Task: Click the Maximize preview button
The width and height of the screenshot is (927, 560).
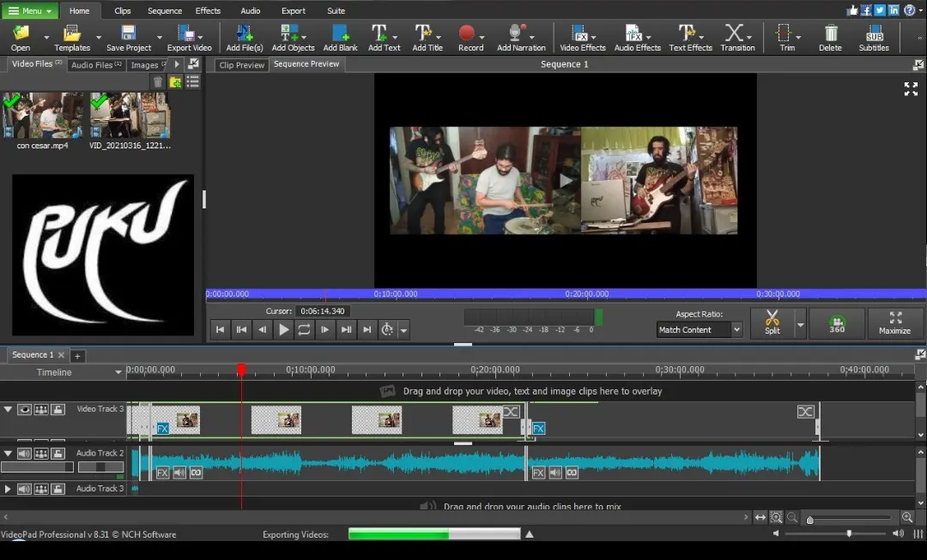Action: pos(894,323)
